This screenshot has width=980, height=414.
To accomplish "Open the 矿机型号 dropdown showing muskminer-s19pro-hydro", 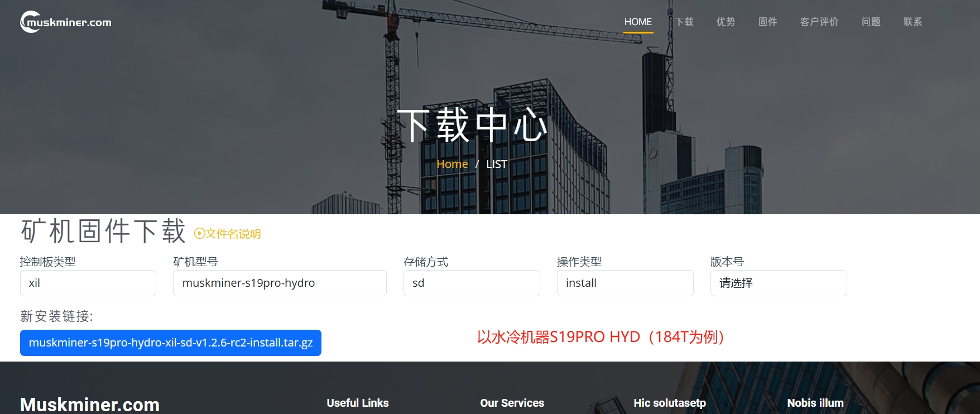I will 280,283.
